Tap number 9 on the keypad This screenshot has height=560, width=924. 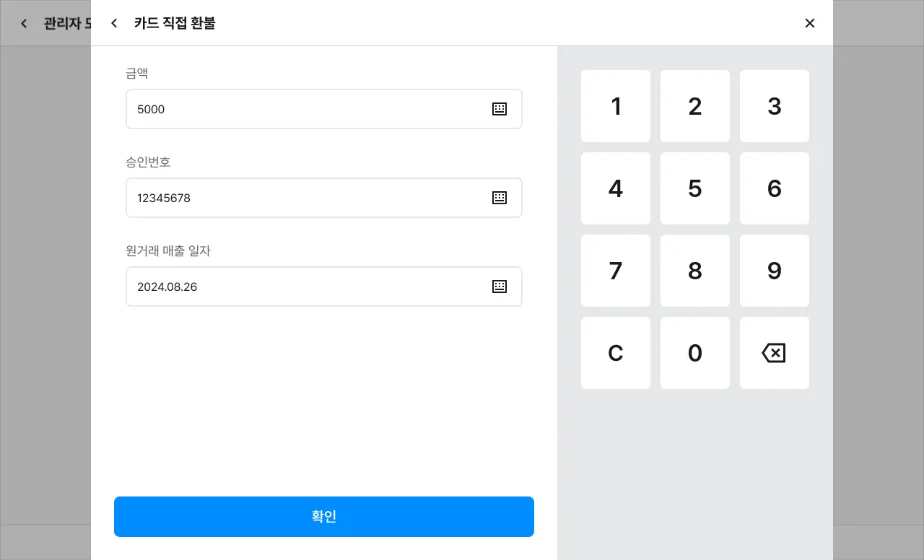775,271
